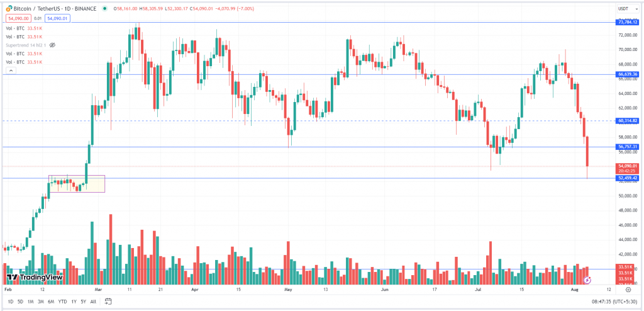Toggle Supertrend indicator visibility eye icon
This screenshot has height=311, width=644.
point(52,45)
